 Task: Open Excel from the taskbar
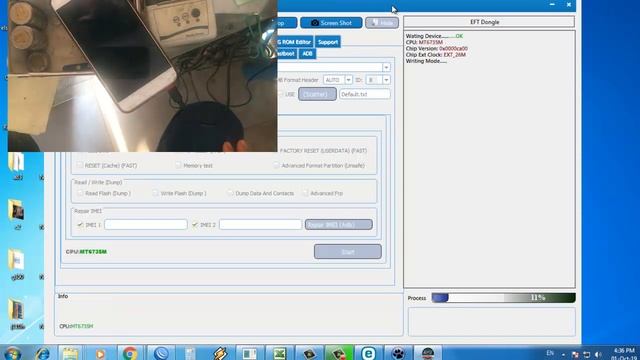(280, 353)
